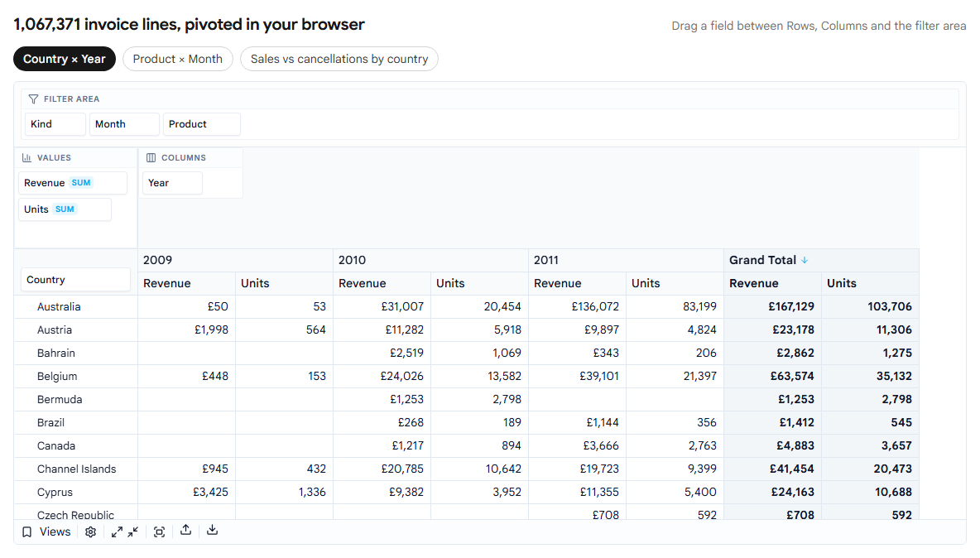Select the Kind filter field
980x558 pixels.
[x=55, y=123]
